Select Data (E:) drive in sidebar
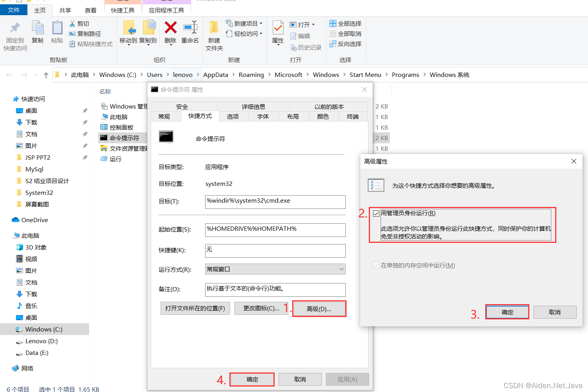This screenshot has height=392, width=588. [37, 353]
